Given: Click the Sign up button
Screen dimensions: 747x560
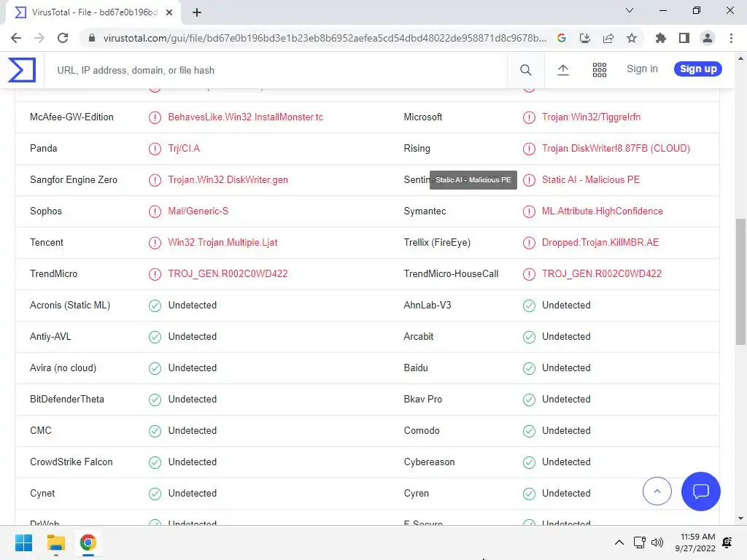Looking at the screenshot, I should coord(698,69).
